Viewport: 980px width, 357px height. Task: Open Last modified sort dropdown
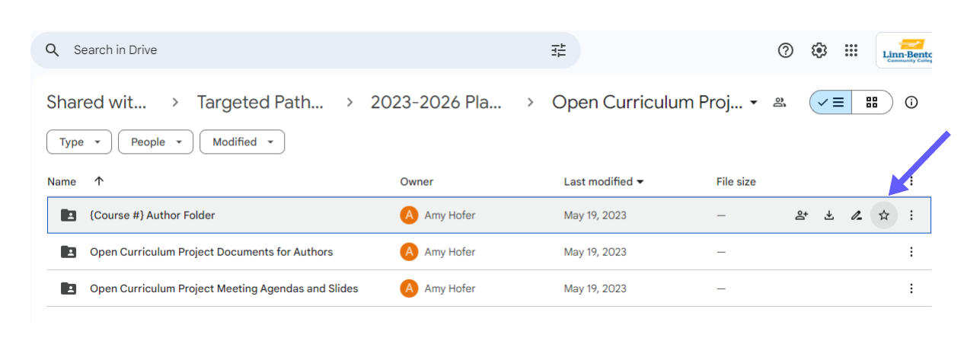click(x=604, y=181)
